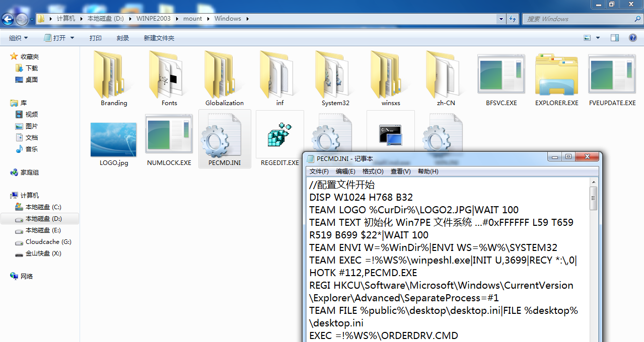Click Notepad vertical scrollbar up arrow

tap(594, 183)
